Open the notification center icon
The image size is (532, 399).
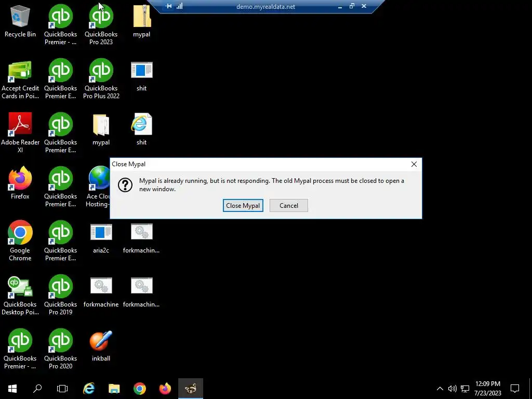click(x=515, y=389)
